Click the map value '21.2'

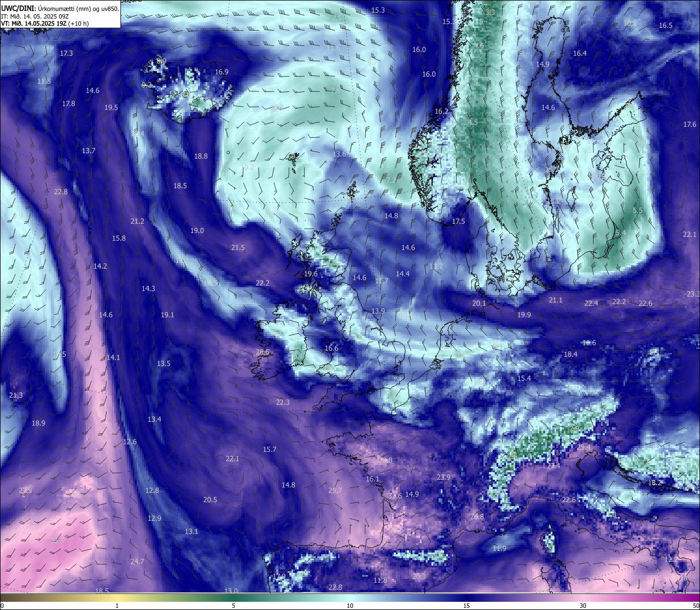(137, 221)
